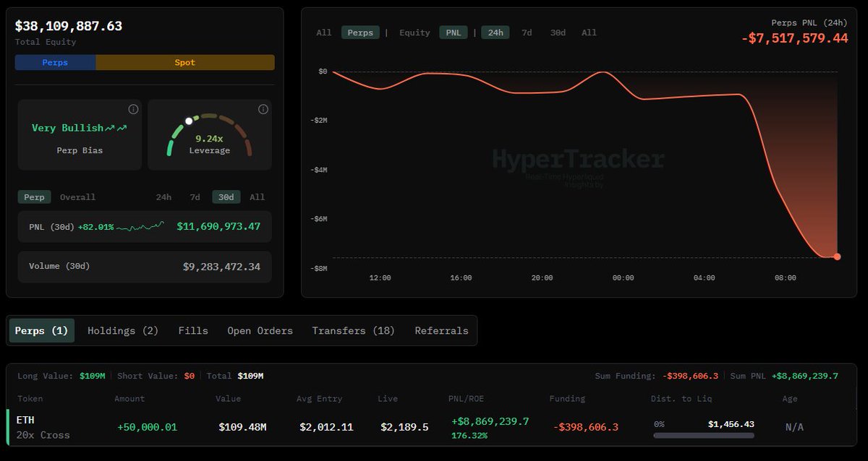Viewport: 868px width, 461px height.
Task: Select the 7d timeframe above the chart
Action: point(526,33)
